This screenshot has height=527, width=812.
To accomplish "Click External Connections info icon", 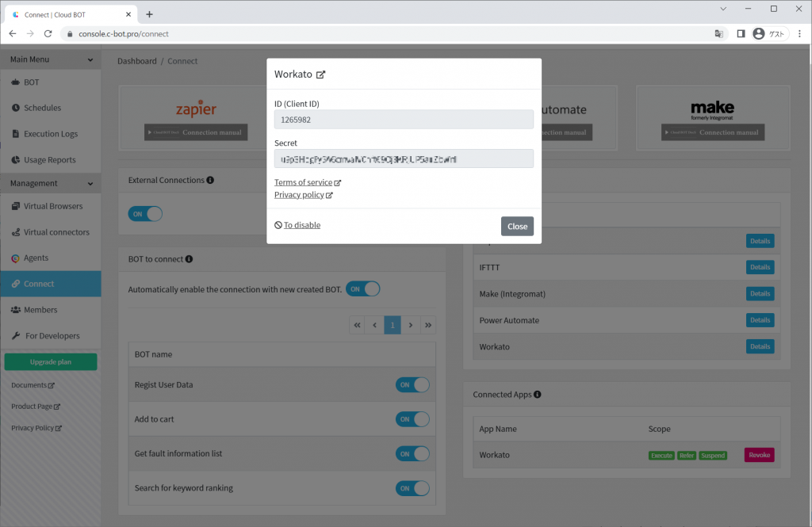I will (x=210, y=180).
